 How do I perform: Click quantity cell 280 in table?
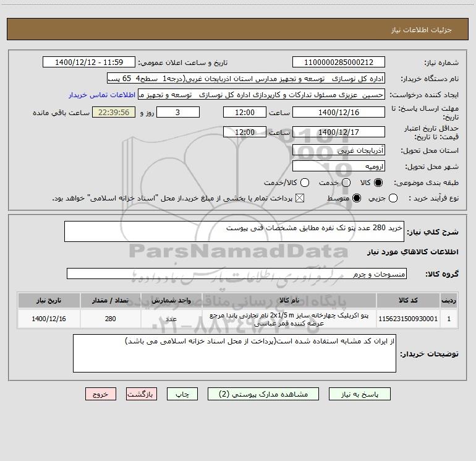click(111, 319)
